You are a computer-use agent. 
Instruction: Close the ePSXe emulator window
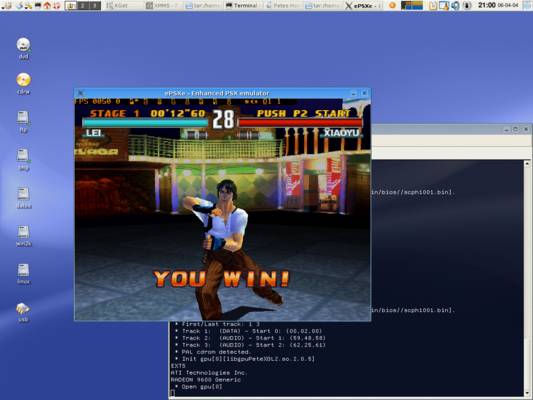[364, 93]
